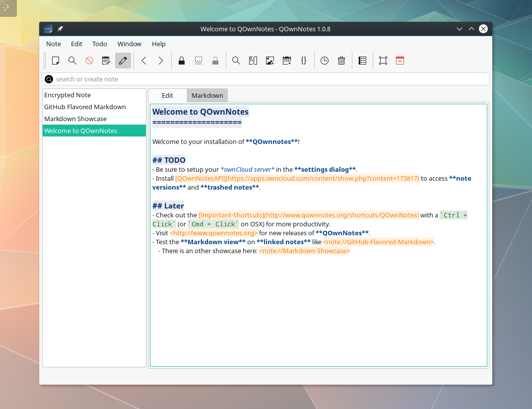Screen dimensions: 532x409
Task: Click the '**settings dialog**' bold text
Action: point(325,169)
